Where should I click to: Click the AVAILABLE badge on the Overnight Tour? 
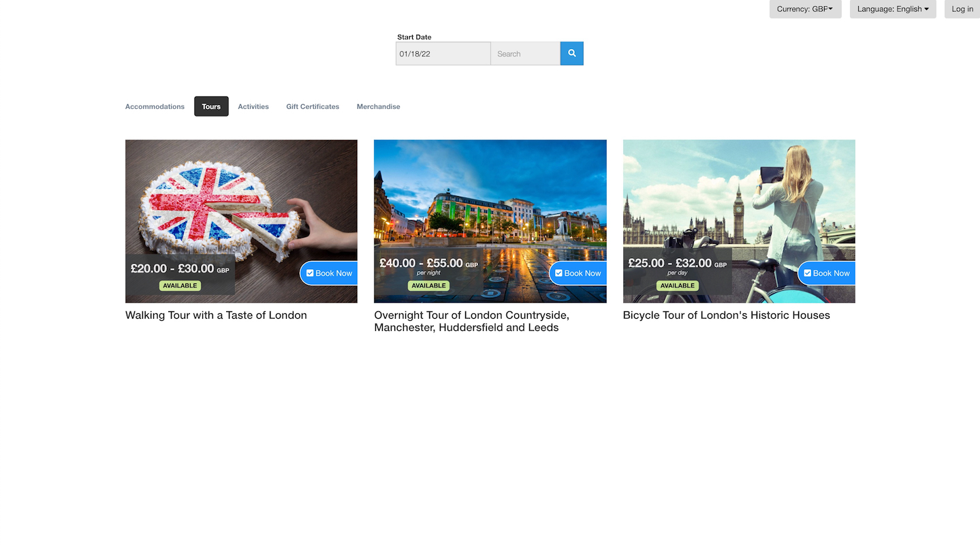tap(429, 285)
